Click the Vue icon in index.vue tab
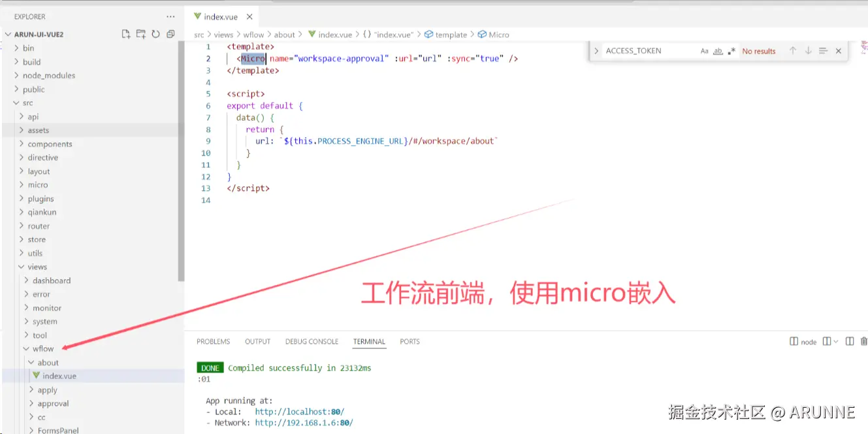Screen dimensions: 868x434 (x=198, y=16)
